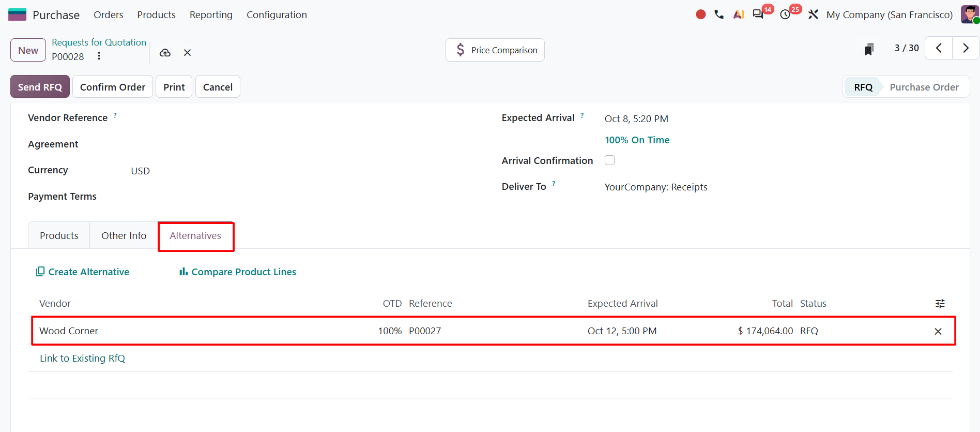Click the Currency field showing USD

click(140, 171)
